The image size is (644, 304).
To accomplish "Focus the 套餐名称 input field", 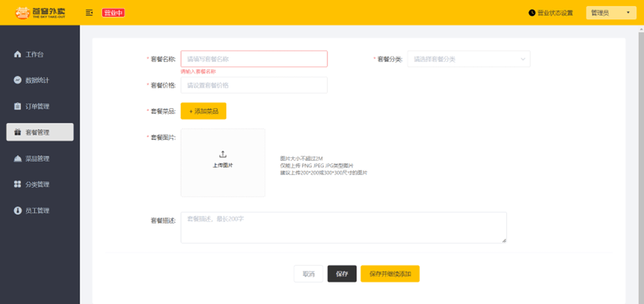I will click(254, 59).
